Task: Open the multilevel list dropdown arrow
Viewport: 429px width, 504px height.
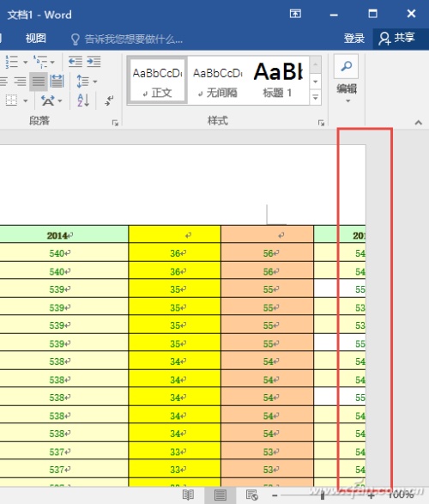Action: coord(52,62)
